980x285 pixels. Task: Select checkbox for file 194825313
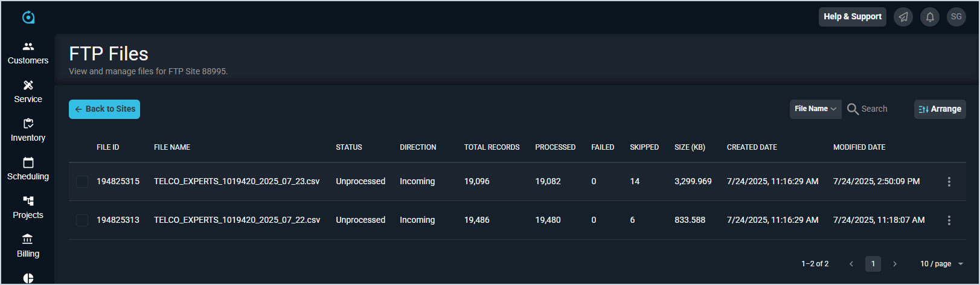(x=82, y=220)
